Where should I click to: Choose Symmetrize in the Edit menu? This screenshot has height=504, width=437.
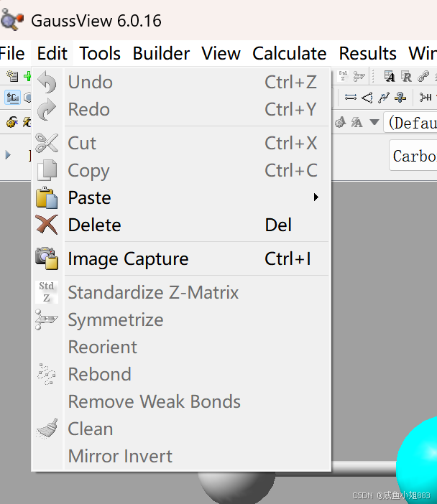[182, 319]
